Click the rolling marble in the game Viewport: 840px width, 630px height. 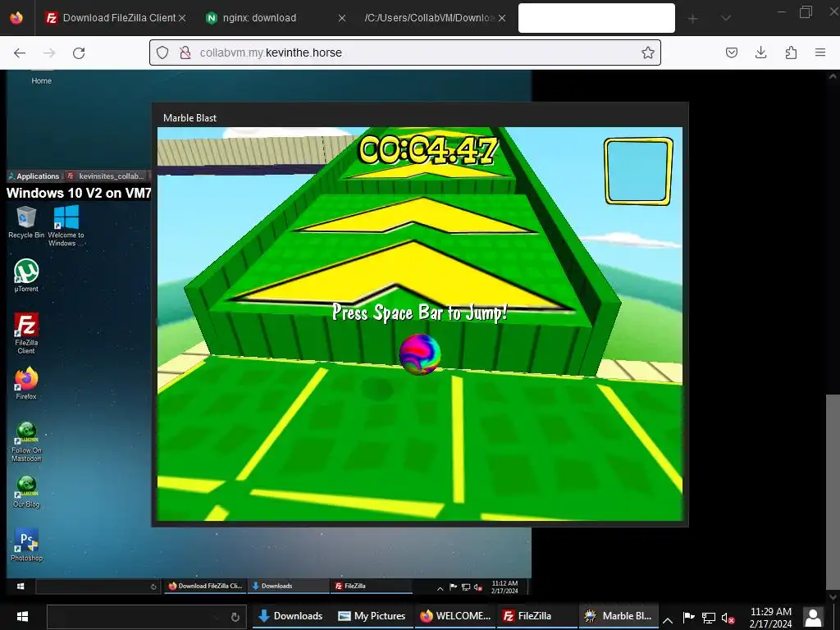(420, 354)
